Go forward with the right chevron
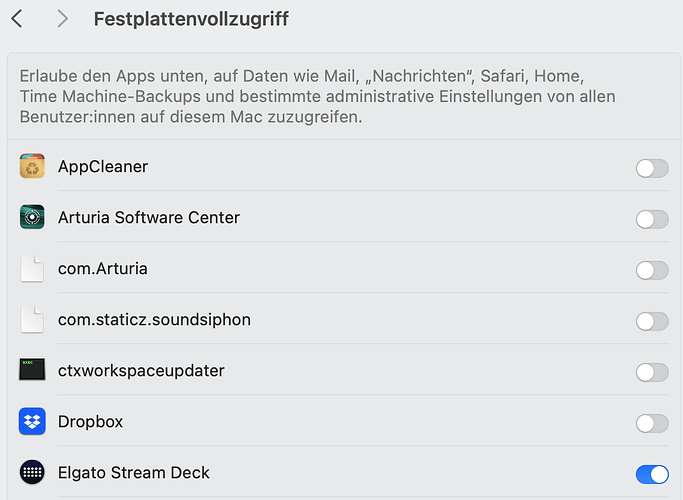683x500 pixels. pos(63,19)
